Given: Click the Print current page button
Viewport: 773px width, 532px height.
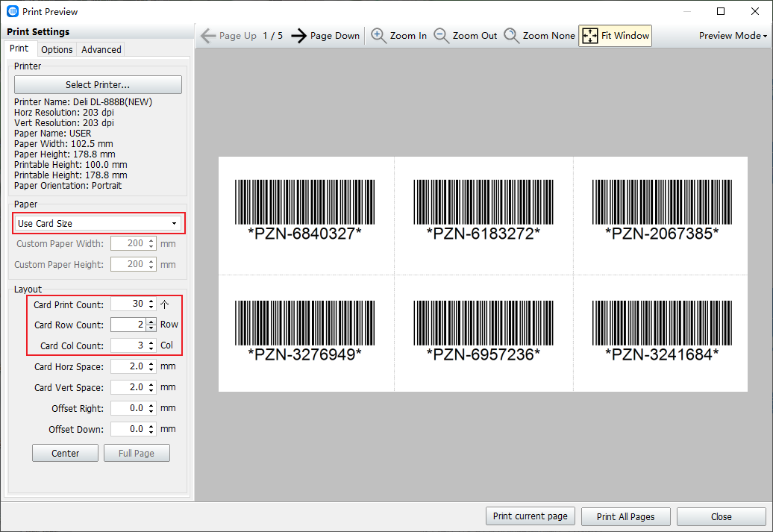Looking at the screenshot, I should pos(531,516).
